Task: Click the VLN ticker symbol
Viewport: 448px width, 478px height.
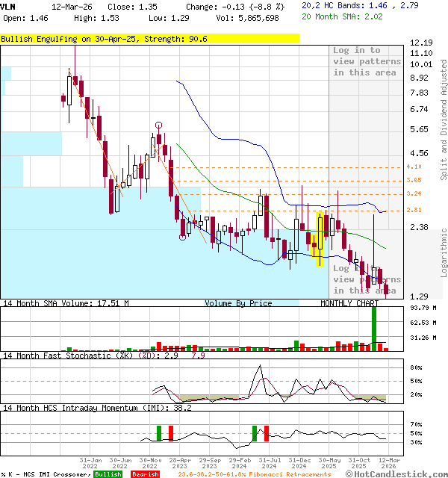Action: pos(9,6)
